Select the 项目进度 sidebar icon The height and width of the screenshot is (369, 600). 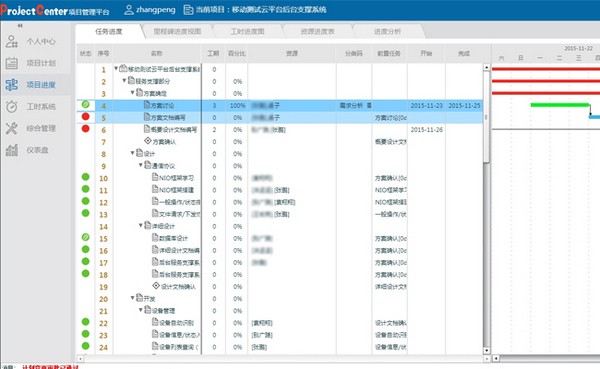point(11,85)
